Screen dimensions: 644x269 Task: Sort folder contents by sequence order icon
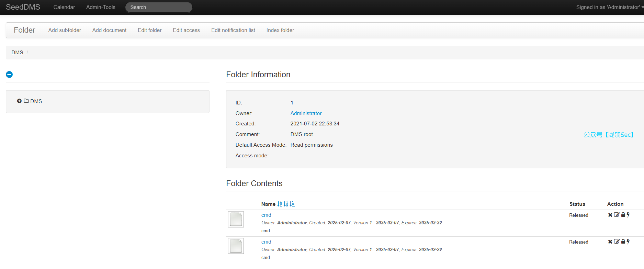coord(292,204)
